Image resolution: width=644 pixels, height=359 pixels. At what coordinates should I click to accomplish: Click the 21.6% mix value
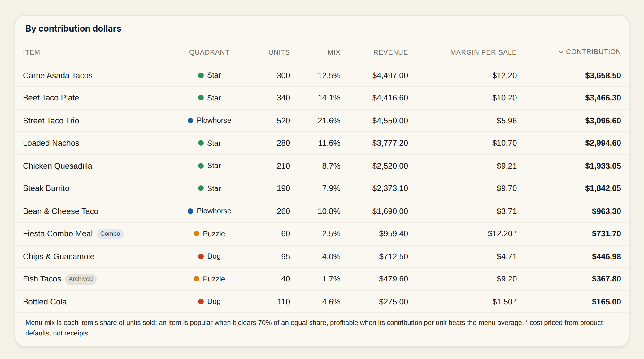(329, 121)
